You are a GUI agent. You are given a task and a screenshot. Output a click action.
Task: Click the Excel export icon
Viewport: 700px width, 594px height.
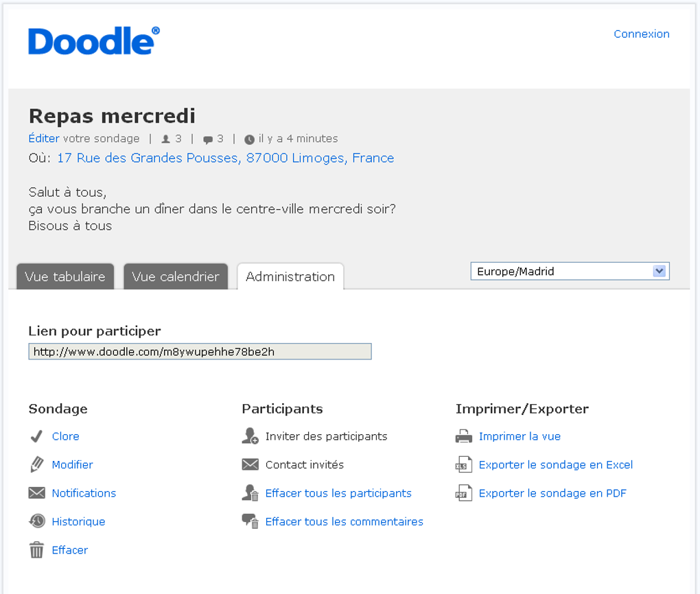(464, 464)
